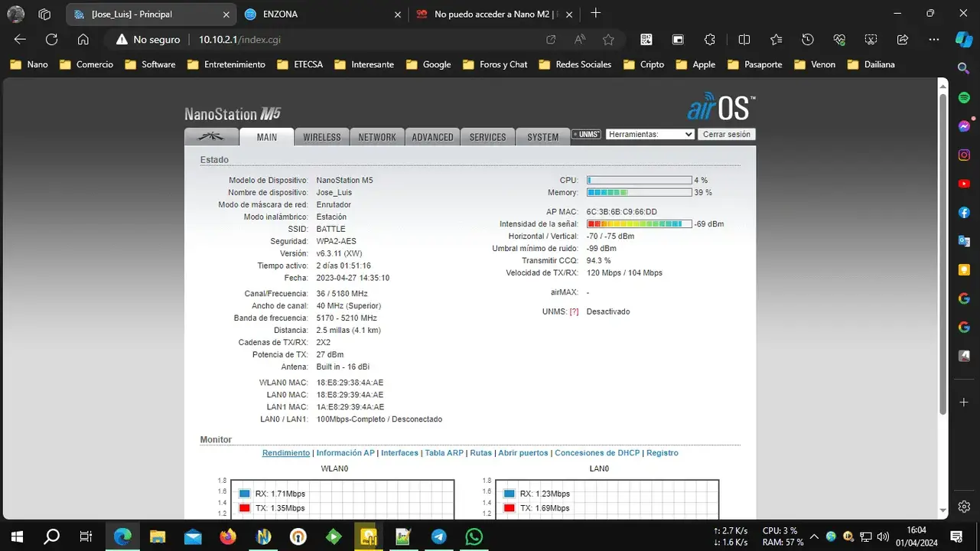The image size is (980, 551).
Task: Open WhatsApp from the taskbar
Action: point(474,536)
